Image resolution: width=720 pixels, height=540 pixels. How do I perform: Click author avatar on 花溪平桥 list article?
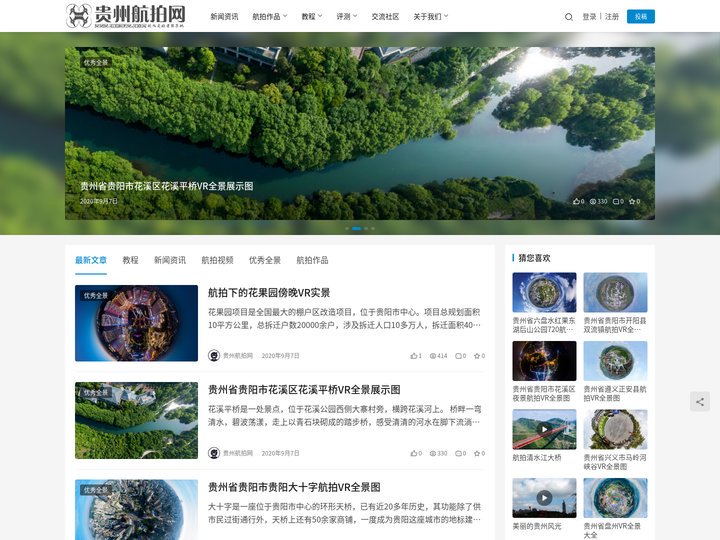(214, 453)
